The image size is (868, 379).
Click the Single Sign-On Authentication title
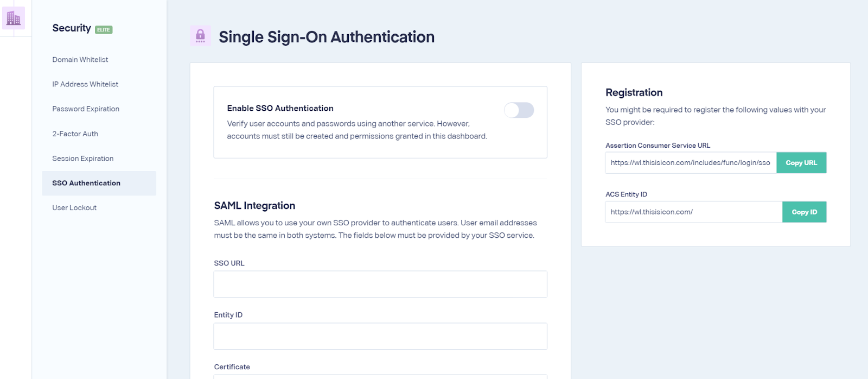click(327, 37)
